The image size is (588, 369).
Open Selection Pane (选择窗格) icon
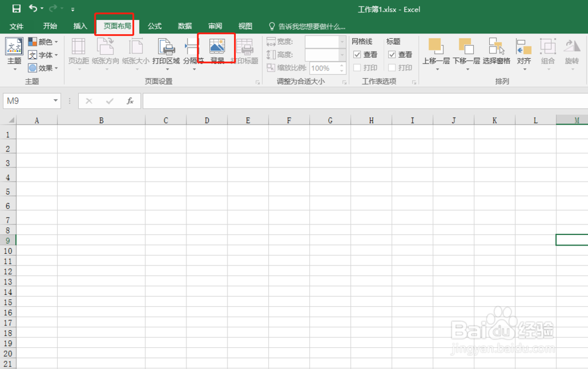coord(496,46)
